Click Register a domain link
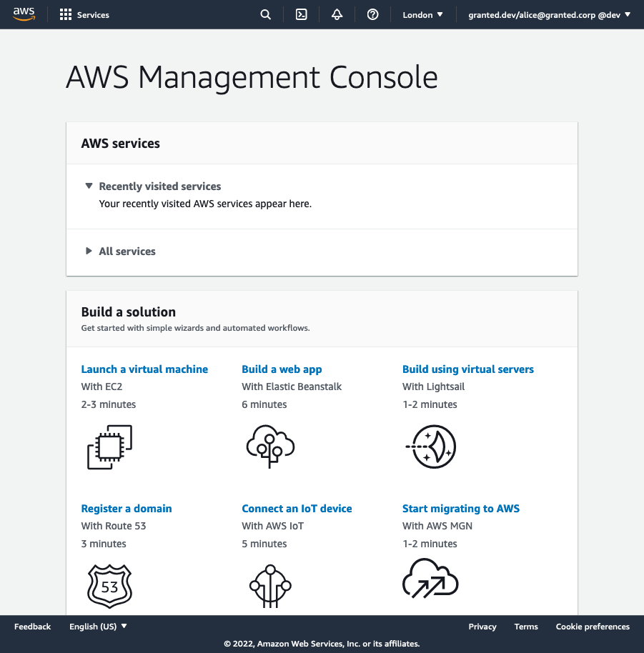644x653 pixels. [x=127, y=509]
